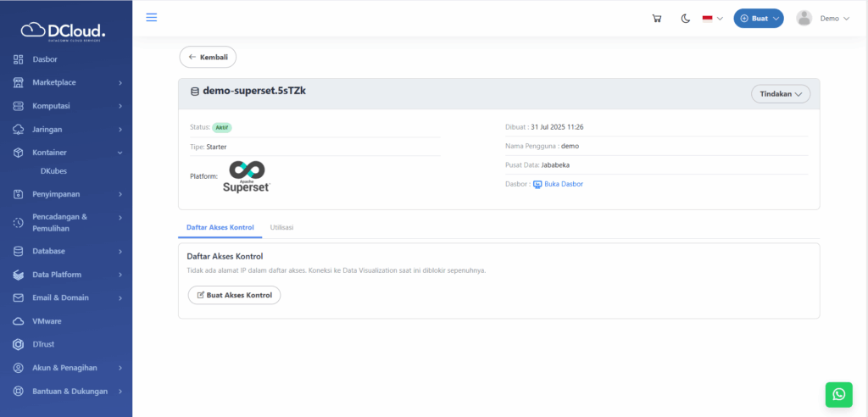The image size is (868, 417).
Task: Toggle dark mode moon icon
Action: 686,19
